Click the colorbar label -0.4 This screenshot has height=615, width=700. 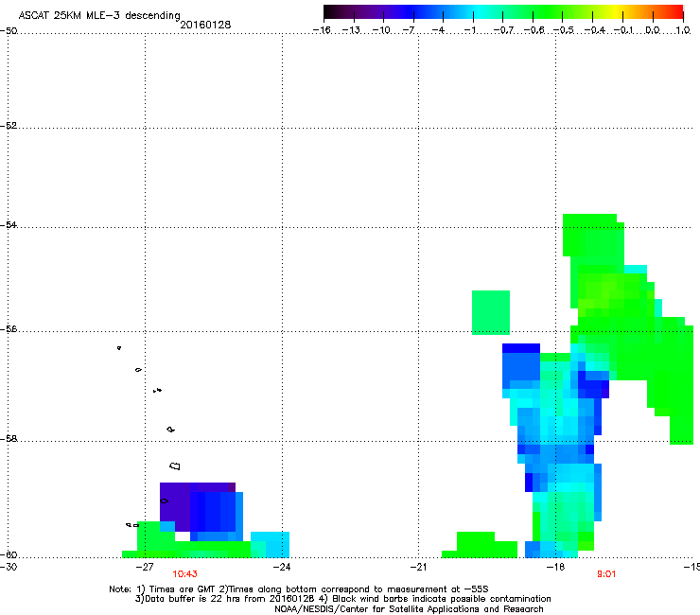594,30
